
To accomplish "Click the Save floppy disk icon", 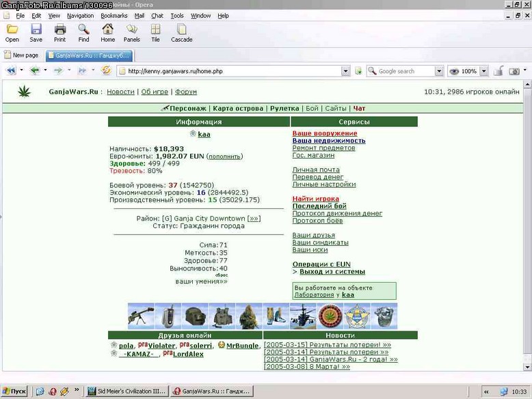I will (x=36, y=29).
